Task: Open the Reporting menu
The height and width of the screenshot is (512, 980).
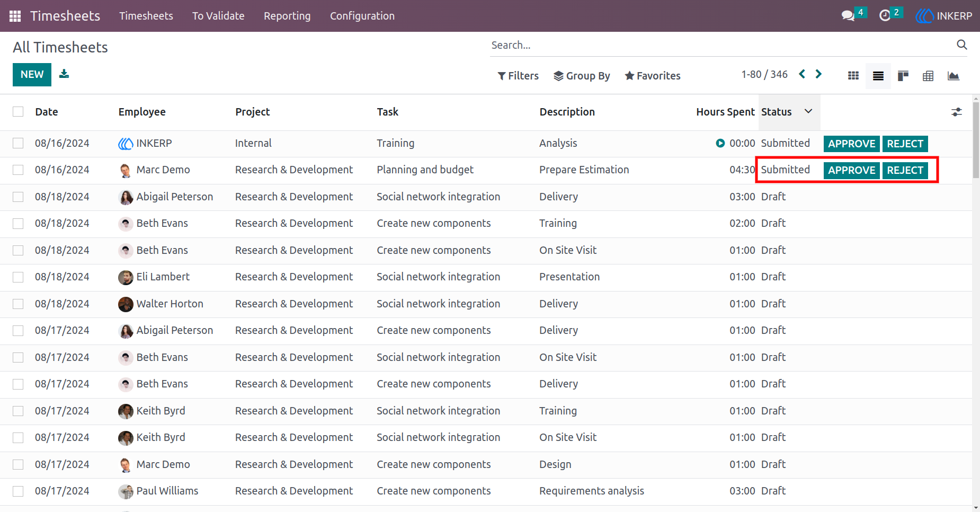Action: click(x=287, y=16)
